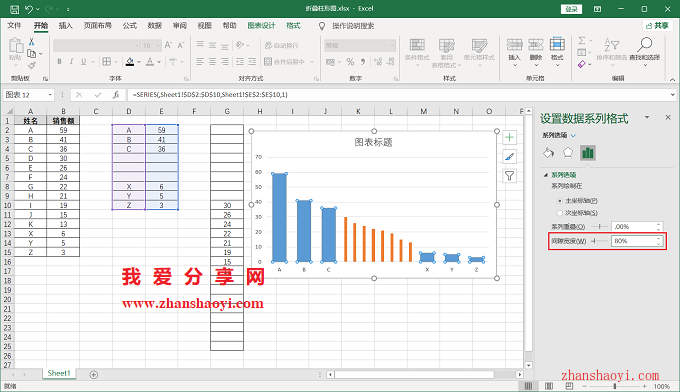
Task: Click the Underline icon
Action: click(83, 62)
